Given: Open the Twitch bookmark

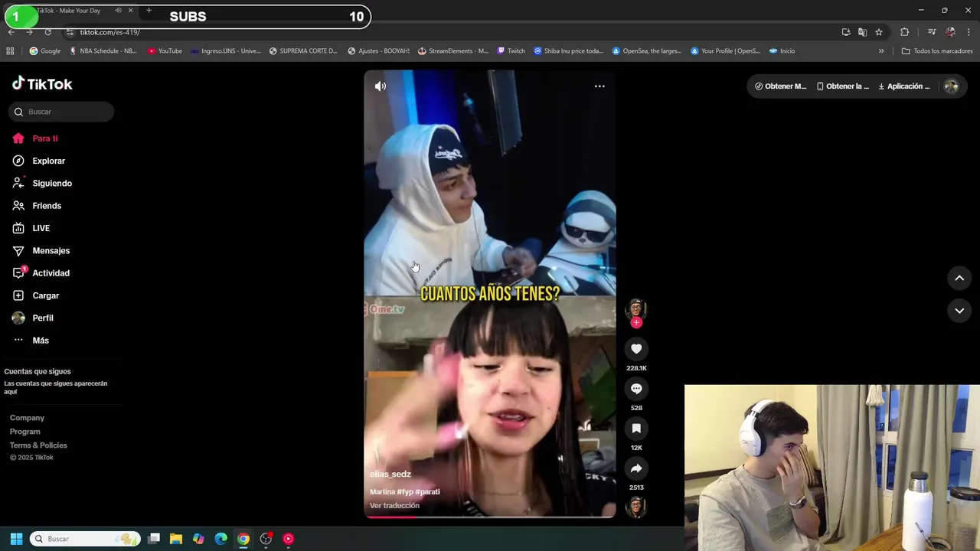Looking at the screenshot, I should coord(511,51).
